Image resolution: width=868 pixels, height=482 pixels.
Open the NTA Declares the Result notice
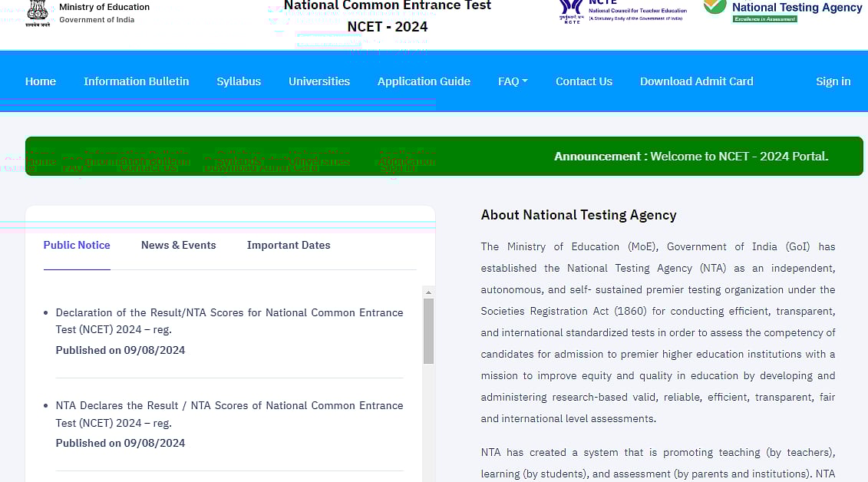click(x=229, y=414)
